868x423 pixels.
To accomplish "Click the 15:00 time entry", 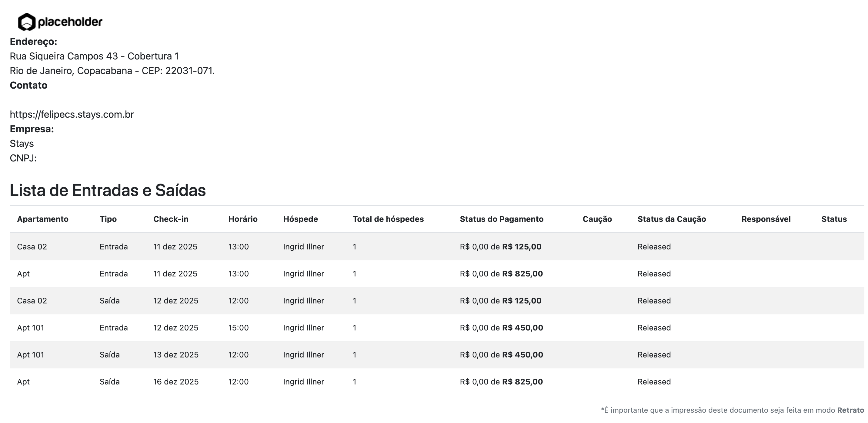I will click(239, 327).
